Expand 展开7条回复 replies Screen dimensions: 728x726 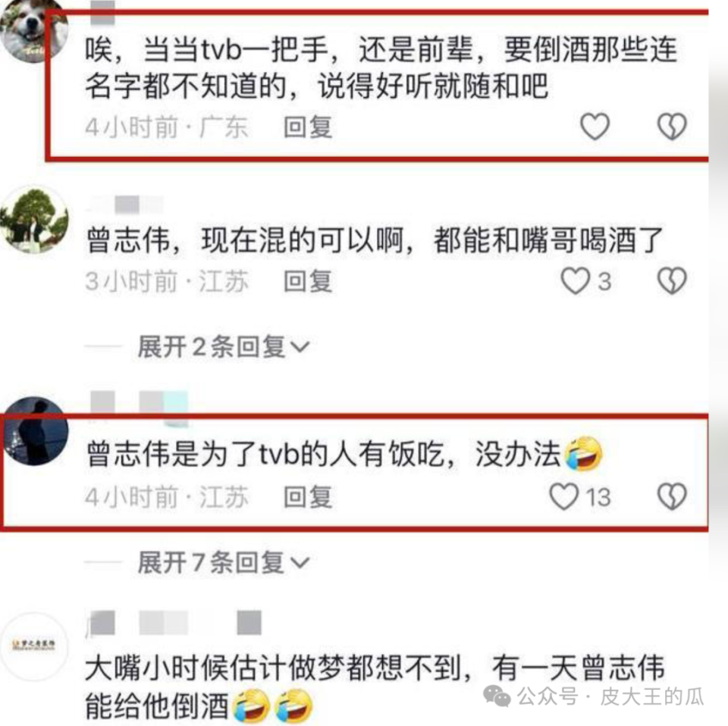pyautogui.click(x=223, y=562)
